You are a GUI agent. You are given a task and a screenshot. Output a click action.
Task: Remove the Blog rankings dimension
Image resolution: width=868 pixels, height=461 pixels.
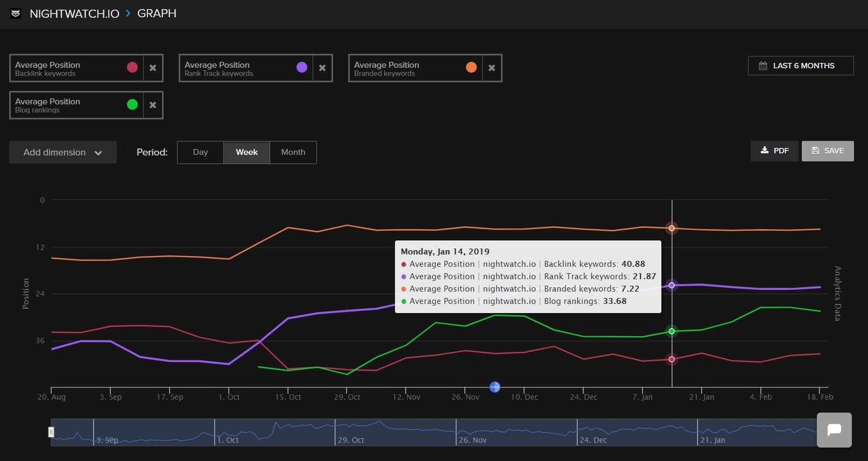pos(153,105)
